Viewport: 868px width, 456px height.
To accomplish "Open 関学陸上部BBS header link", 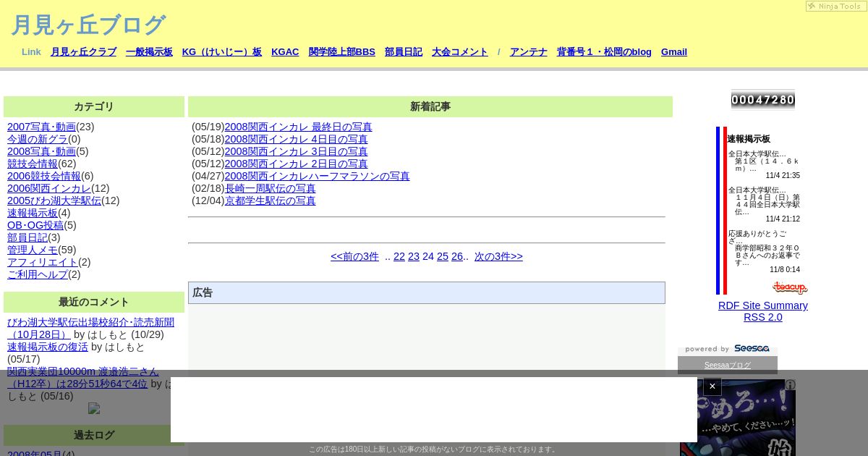I will 342,52.
